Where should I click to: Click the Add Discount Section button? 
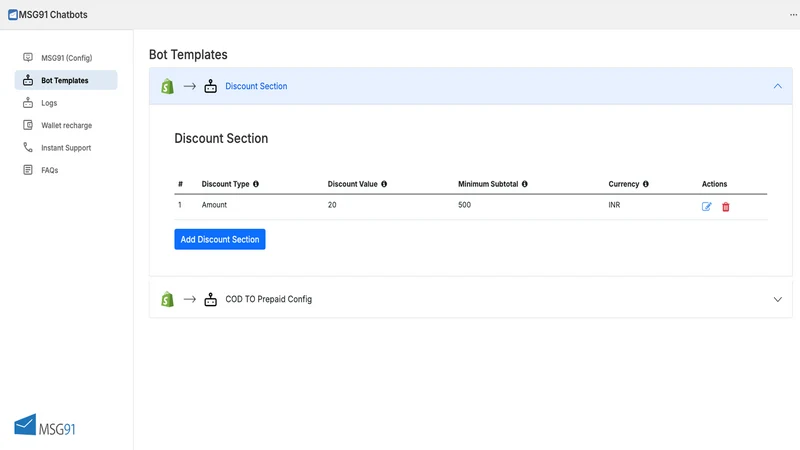(x=220, y=239)
